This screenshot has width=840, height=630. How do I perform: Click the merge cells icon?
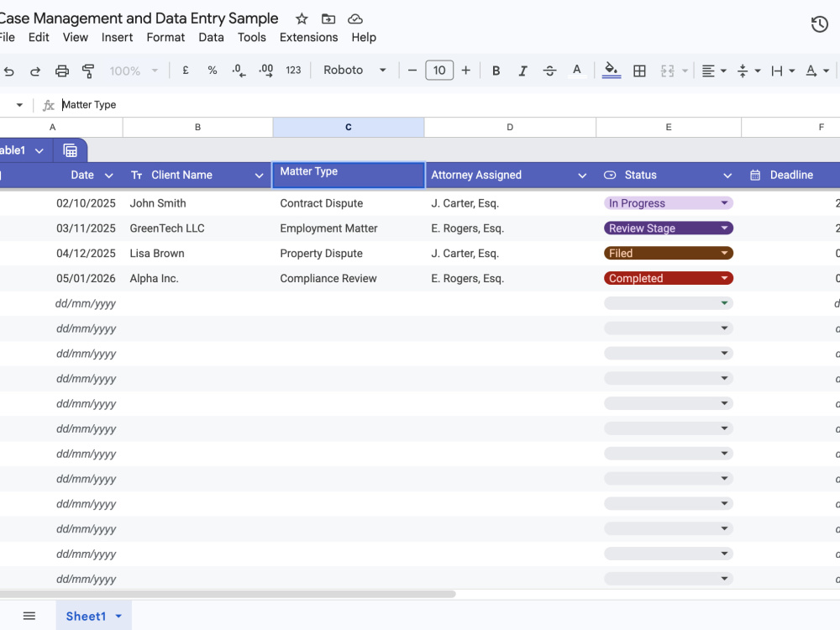point(667,71)
